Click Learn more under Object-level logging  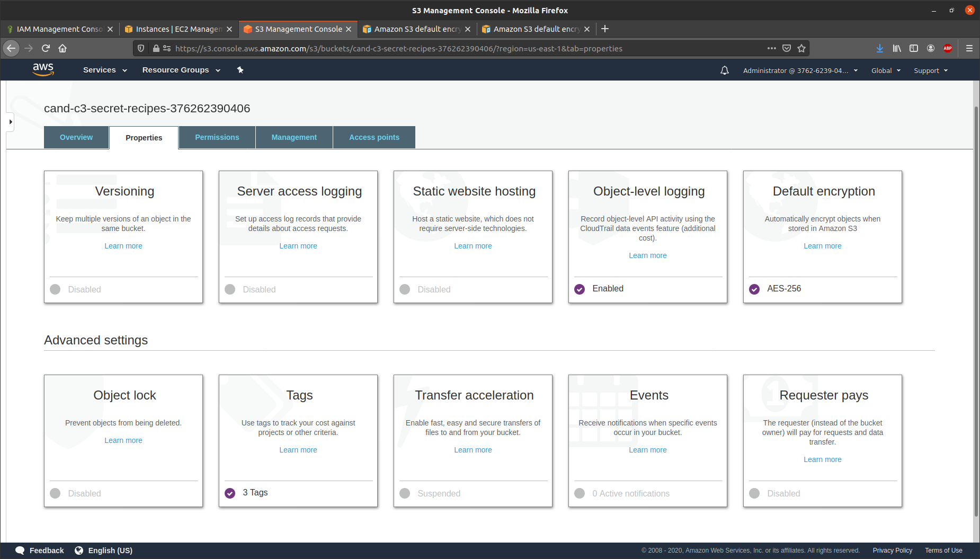(648, 255)
